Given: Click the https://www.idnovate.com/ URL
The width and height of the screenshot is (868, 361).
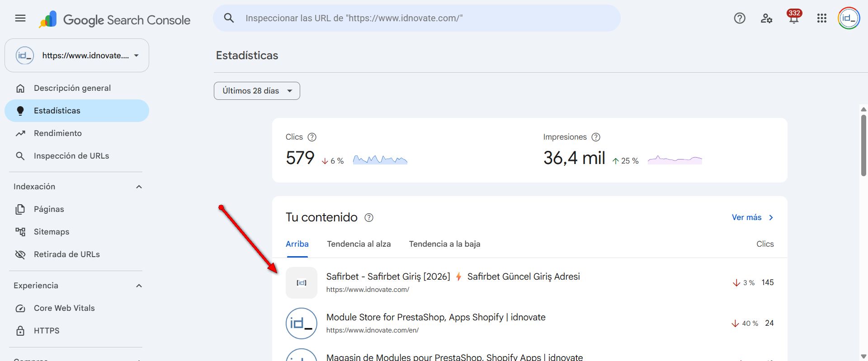Looking at the screenshot, I should click(368, 290).
